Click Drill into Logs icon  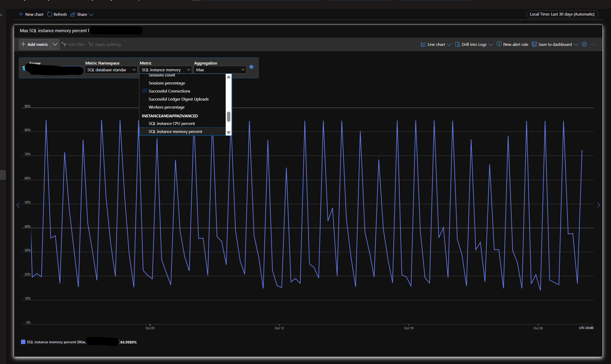tap(457, 44)
